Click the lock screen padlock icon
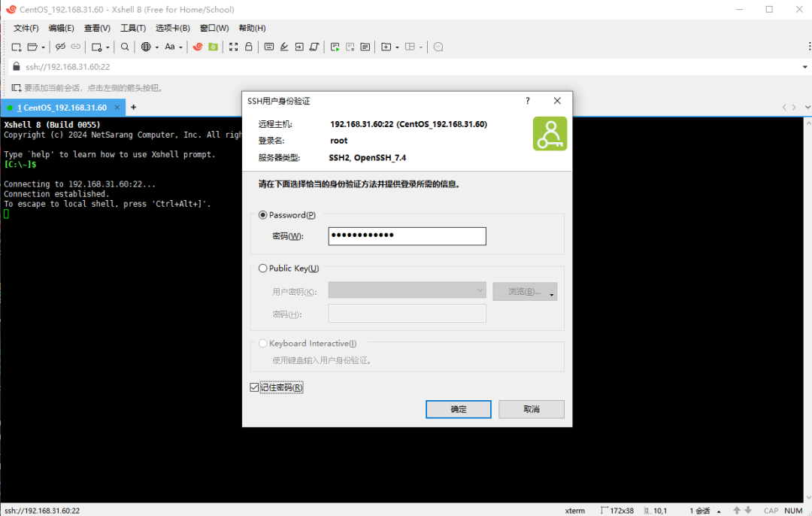This screenshot has height=516, width=812. pyautogui.click(x=249, y=47)
